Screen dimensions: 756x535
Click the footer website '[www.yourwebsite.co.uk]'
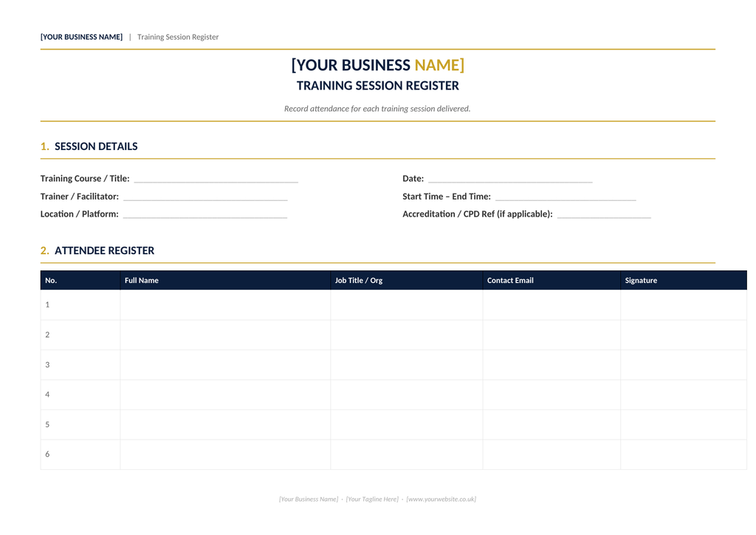(441, 500)
